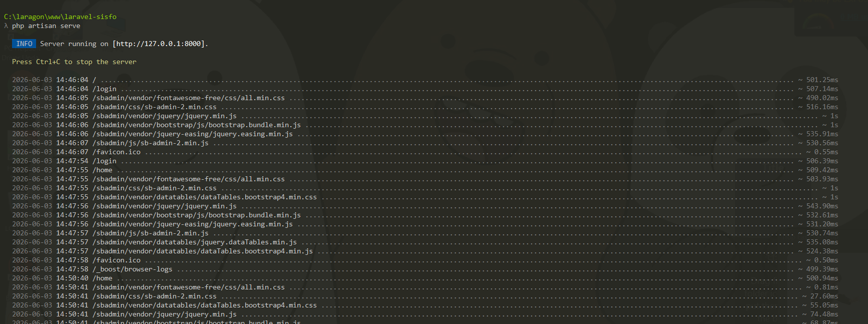Viewport: 868px width, 324px height.
Task: Select the 14:46:05 jquery.min.js path
Action: point(164,116)
